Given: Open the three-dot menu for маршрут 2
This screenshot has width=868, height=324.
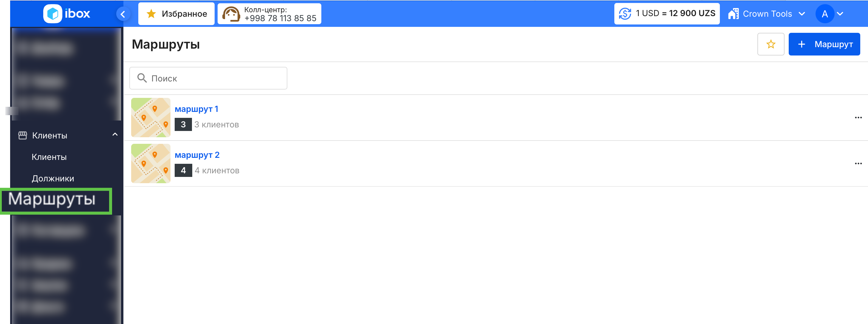Looking at the screenshot, I should [858, 163].
